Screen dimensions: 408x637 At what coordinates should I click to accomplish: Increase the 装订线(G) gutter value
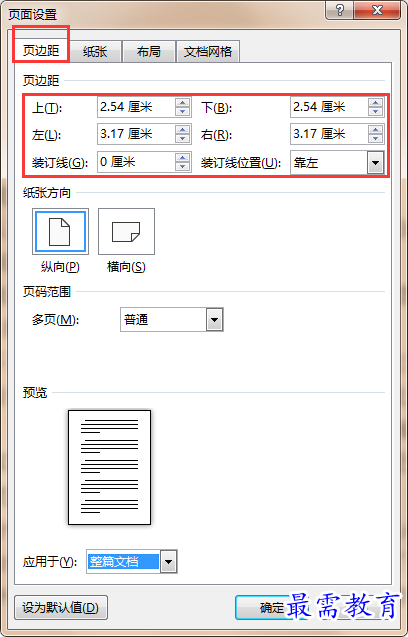pyautogui.click(x=183, y=158)
